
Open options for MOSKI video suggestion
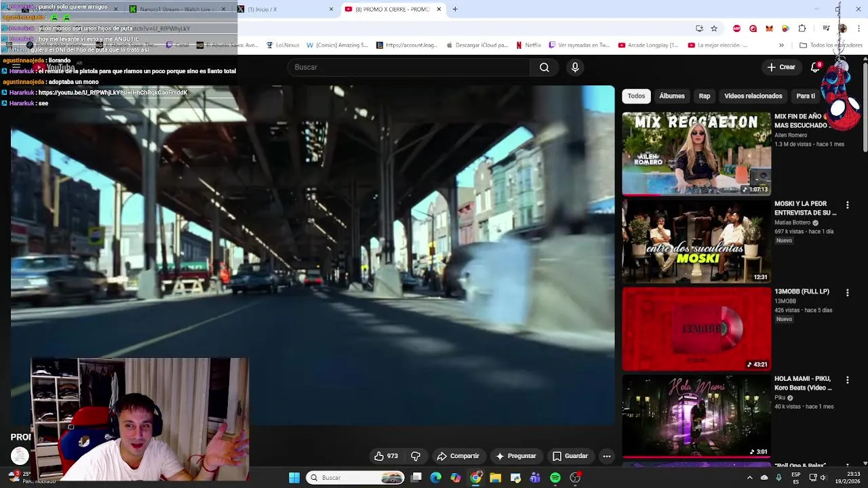(847, 205)
